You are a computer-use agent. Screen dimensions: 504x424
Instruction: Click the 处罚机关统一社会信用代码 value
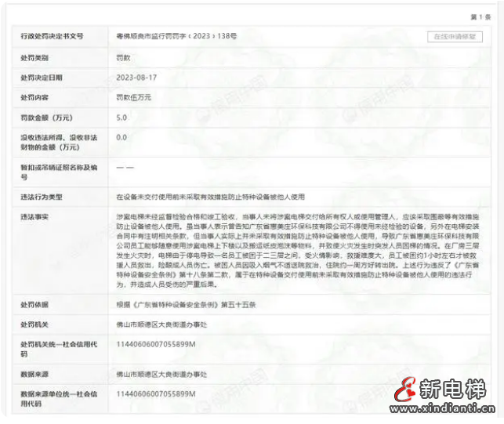[x=155, y=344]
